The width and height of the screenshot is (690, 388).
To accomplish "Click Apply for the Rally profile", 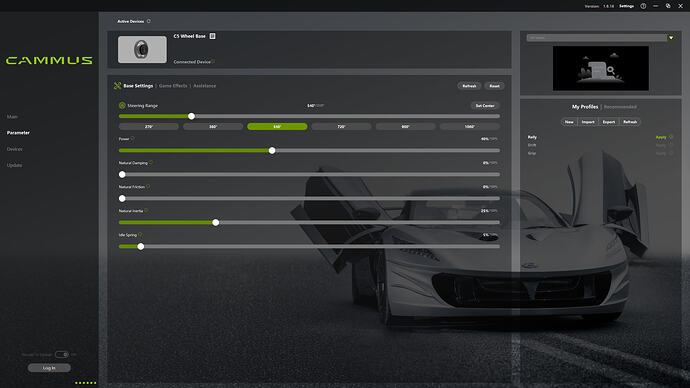I will pyautogui.click(x=661, y=137).
